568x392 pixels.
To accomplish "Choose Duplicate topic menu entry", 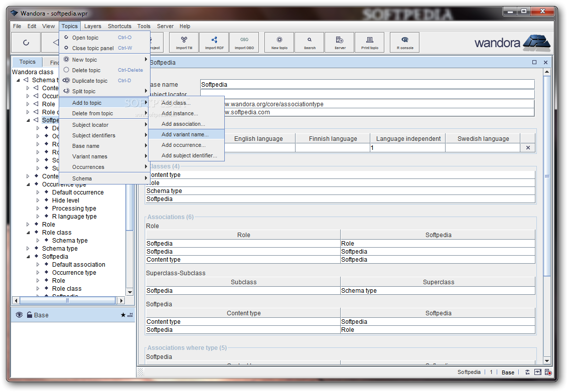I will (105, 81).
